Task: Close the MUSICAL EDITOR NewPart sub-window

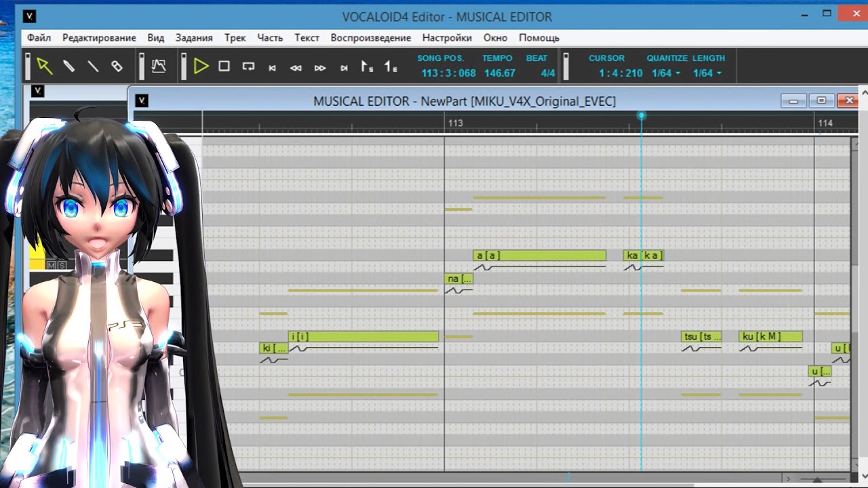Action: [848, 100]
